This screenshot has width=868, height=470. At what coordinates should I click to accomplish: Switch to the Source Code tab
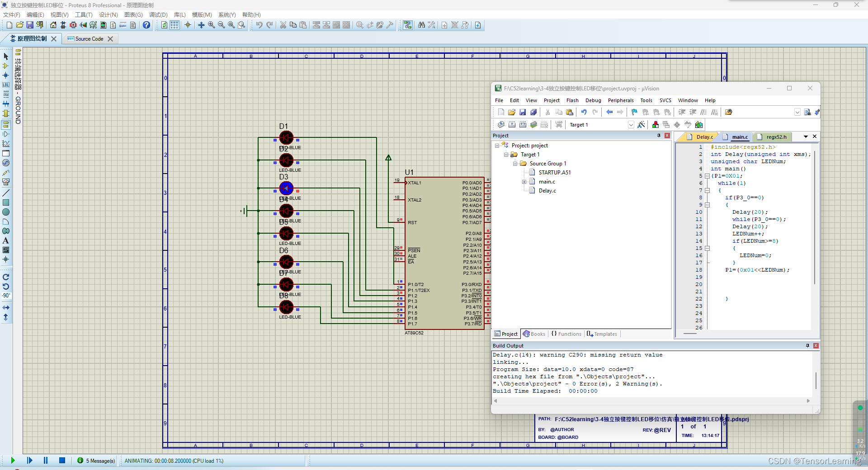[89, 39]
